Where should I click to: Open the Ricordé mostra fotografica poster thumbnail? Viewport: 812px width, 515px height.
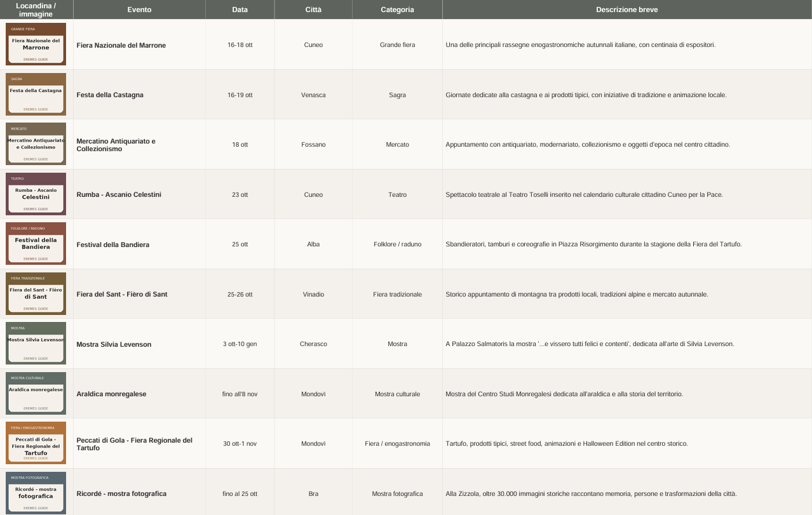[x=36, y=493]
